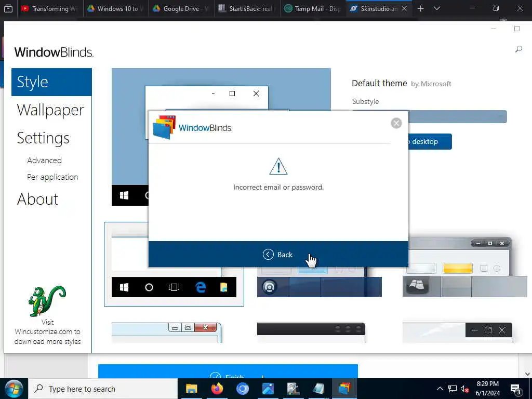
Task: Click the Type here to search box
Action: 103,389
